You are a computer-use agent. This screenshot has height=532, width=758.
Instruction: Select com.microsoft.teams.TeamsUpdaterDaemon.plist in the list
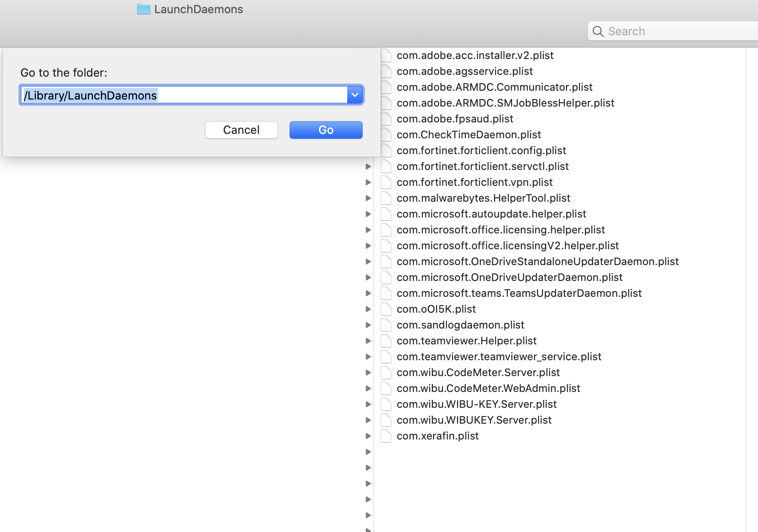pos(519,293)
